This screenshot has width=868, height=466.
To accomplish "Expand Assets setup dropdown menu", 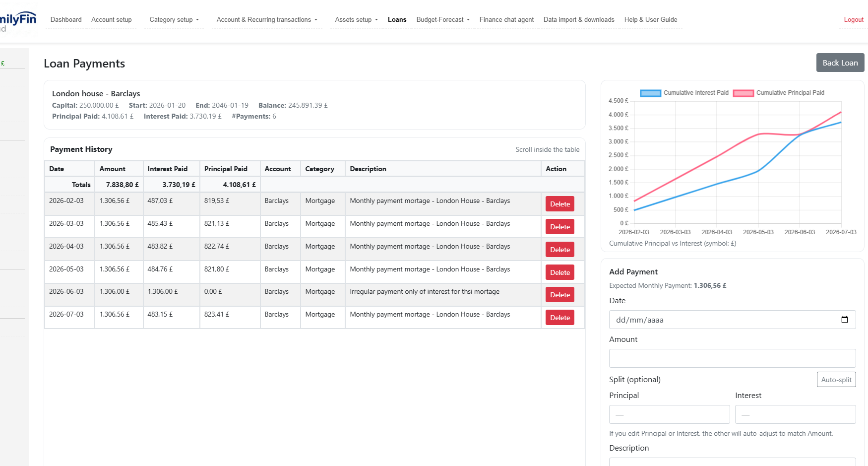I will tap(356, 20).
